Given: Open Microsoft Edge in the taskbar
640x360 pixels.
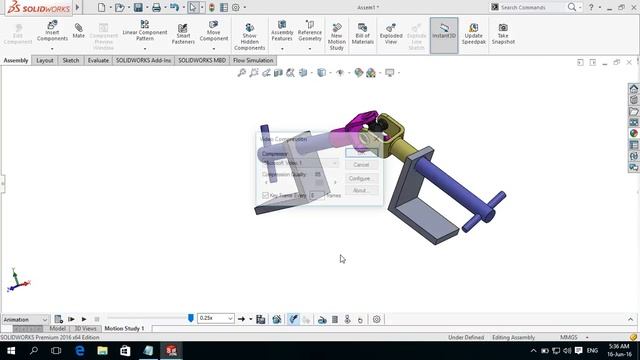Looking at the screenshot, I should tap(80, 351).
